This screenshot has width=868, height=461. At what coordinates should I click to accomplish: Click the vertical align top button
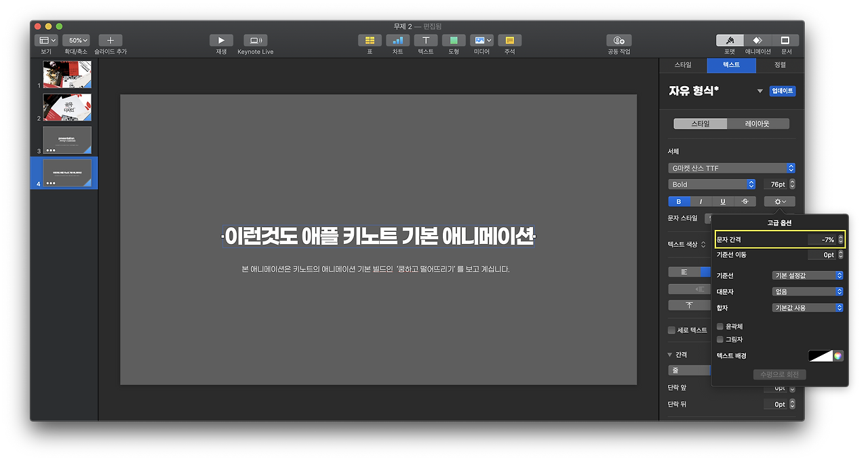tap(689, 305)
